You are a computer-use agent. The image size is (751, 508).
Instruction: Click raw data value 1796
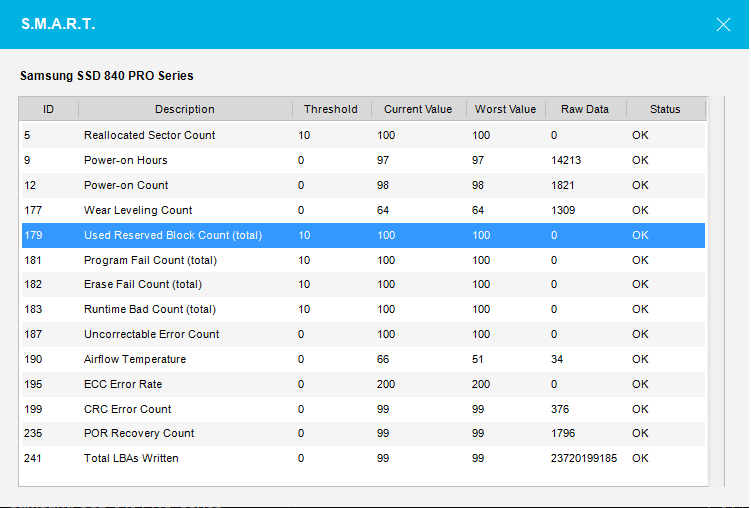(x=563, y=433)
